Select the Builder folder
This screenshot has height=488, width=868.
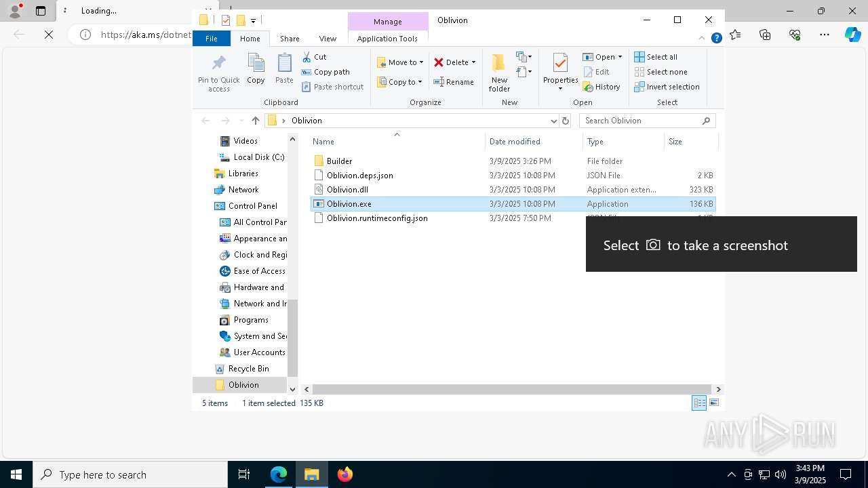coord(513,161)
